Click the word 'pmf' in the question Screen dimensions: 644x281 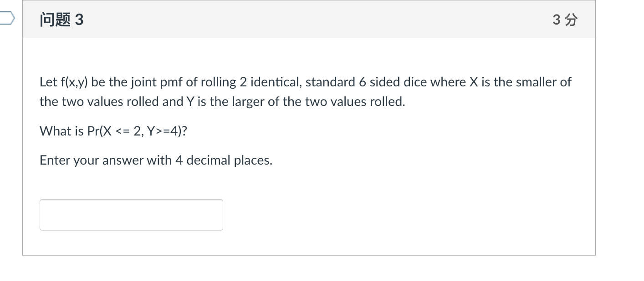pyautogui.click(x=172, y=82)
